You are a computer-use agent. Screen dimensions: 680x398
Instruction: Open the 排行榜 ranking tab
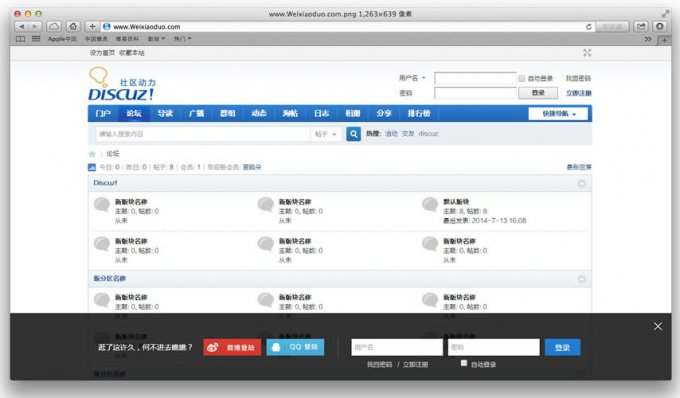(x=418, y=114)
